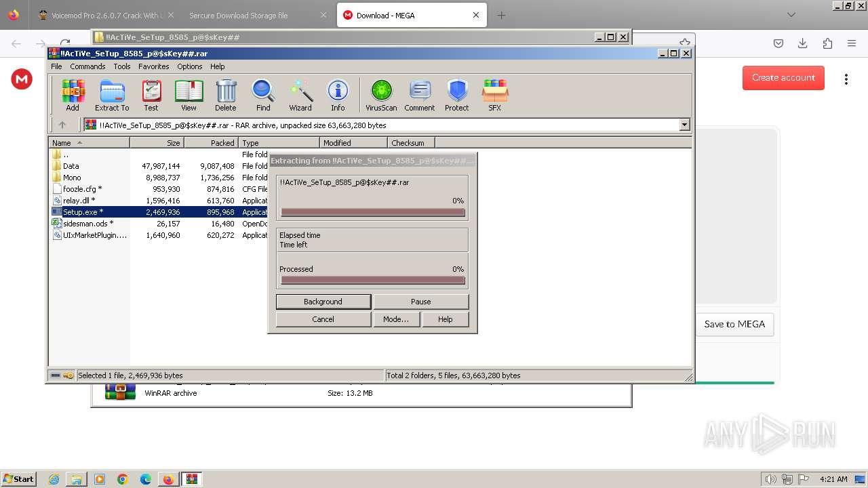Click the Save to MEGA button
Image resolution: width=868 pixels, height=488 pixels.
click(x=734, y=324)
